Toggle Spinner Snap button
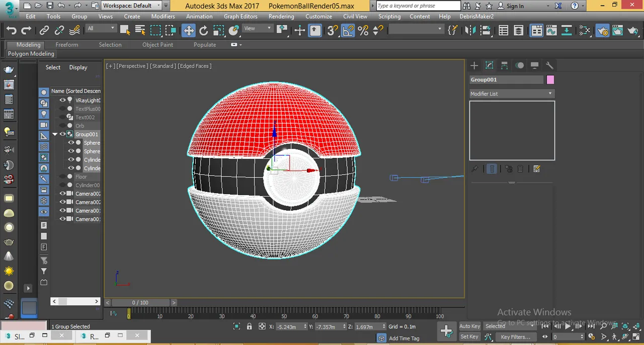The image size is (644, 345). click(378, 31)
